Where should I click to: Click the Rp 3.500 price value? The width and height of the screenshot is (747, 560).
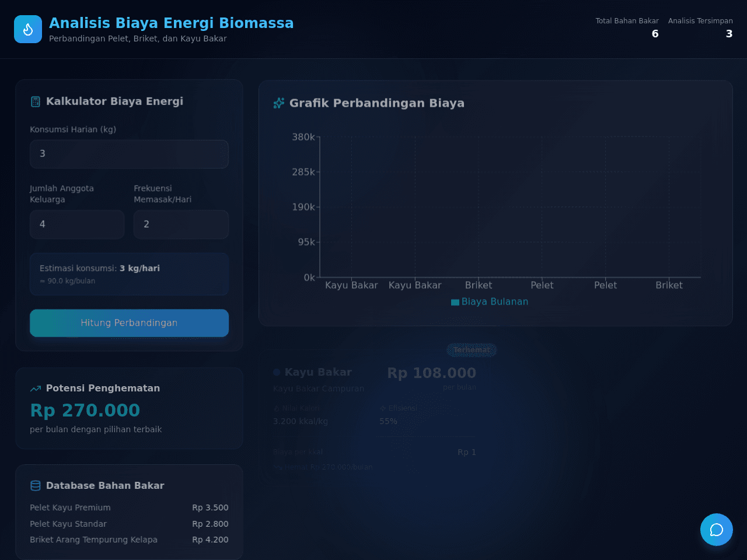pos(210,508)
